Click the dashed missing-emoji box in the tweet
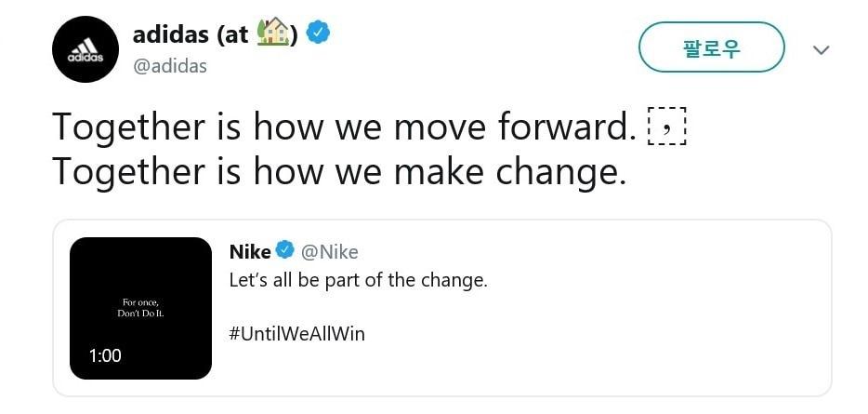The height and width of the screenshot is (414, 868). coord(665,127)
